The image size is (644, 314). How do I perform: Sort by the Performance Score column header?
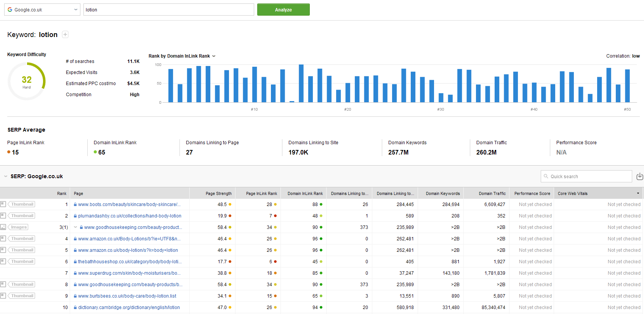pyautogui.click(x=532, y=193)
